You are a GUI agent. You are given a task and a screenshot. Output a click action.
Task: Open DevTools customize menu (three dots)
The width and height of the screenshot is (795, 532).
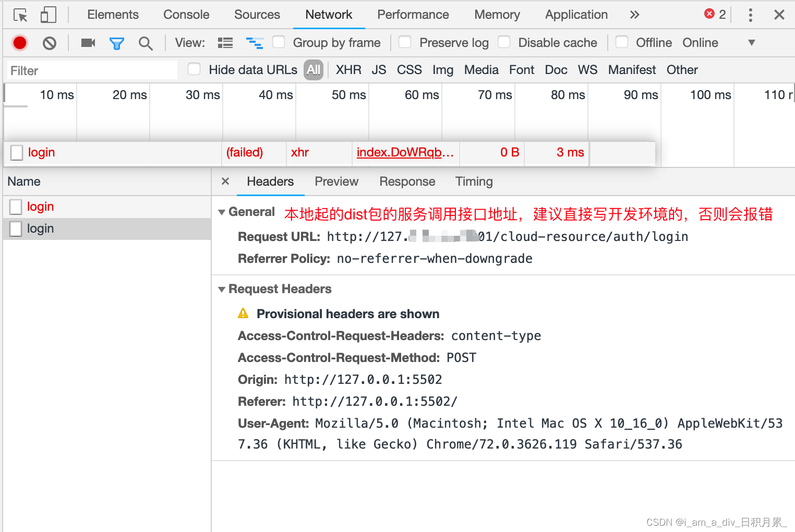tap(750, 15)
